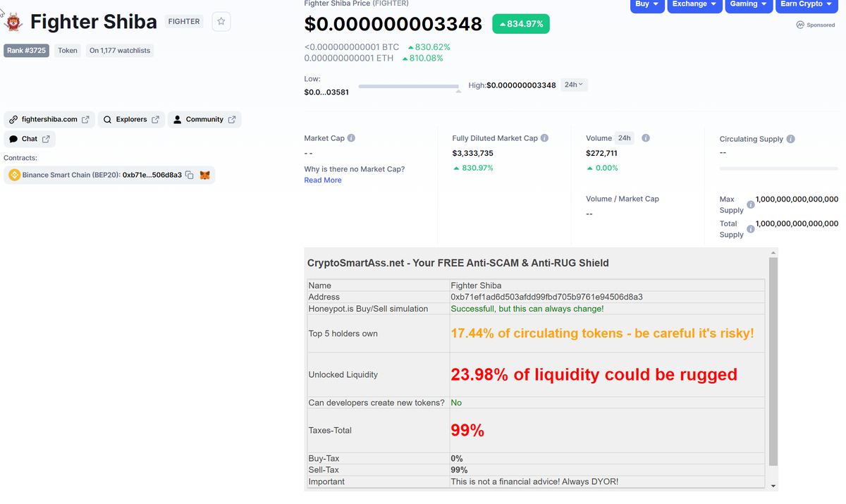Image resolution: width=846 pixels, height=504 pixels.
Task: Click the Why is there no Market Cap text
Action: click(x=355, y=169)
